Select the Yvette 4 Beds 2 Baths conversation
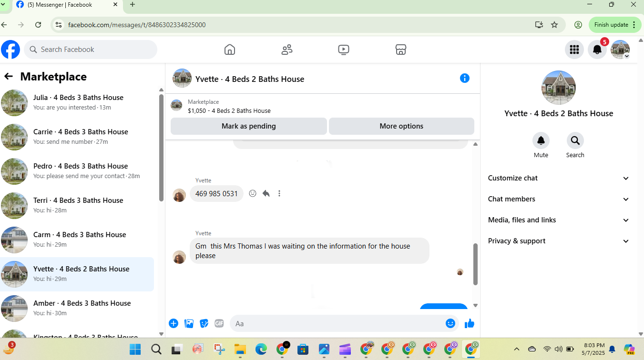This screenshot has width=644, height=360. pyautogui.click(x=77, y=274)
